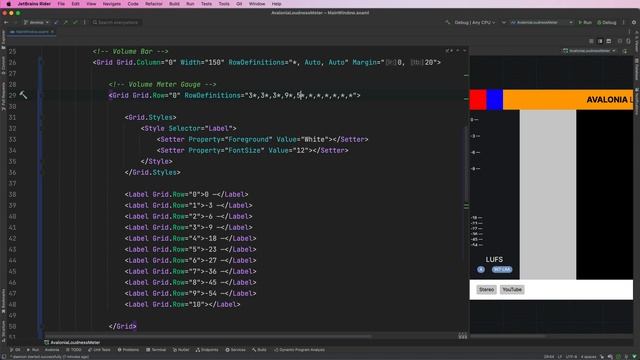Click the blue square in the preview
640x360 pixels.
(495, 100)
